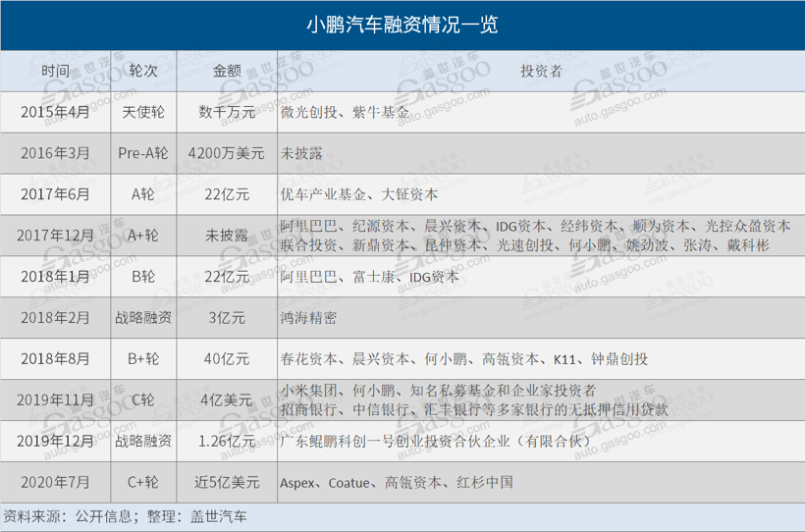Image resolution: width=805 pixels, height=532 pixels.
Task: Click the 1.26亿元 amount cell
Action: point(227,441)
